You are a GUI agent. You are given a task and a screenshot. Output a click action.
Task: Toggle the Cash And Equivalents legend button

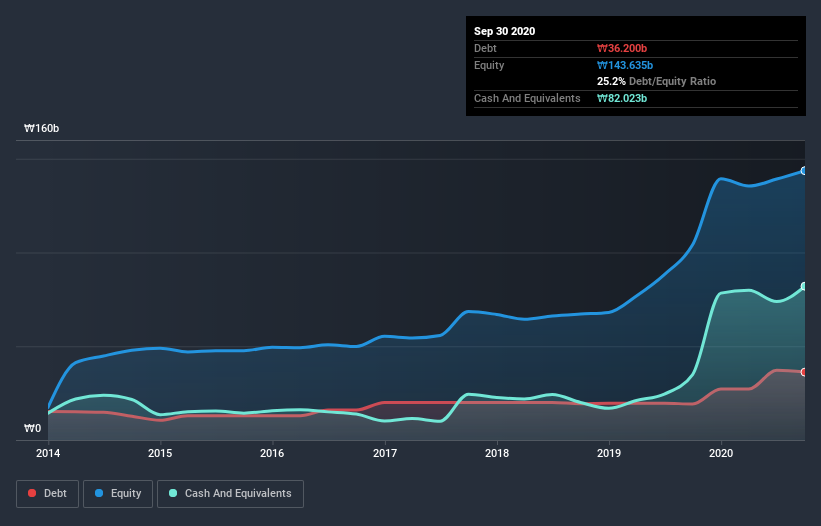pos(230,494)
